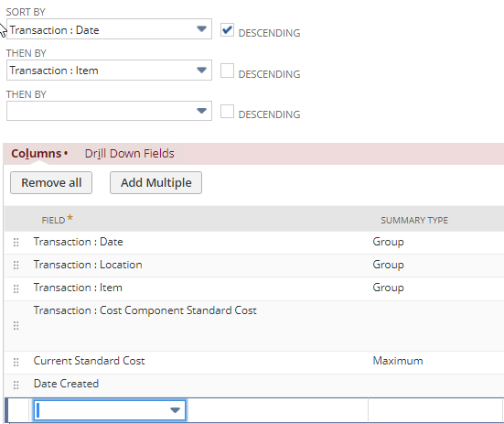Click the Date Created field row
Screen dimensions: 504x424
(x=254, y=385)
